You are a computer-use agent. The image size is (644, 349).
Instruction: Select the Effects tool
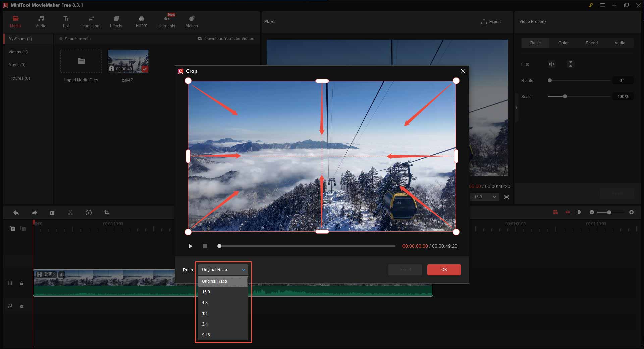(116, 21)
